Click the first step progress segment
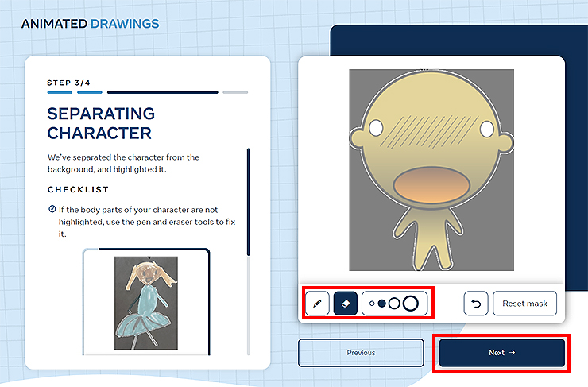 click(x=60, y=92)
